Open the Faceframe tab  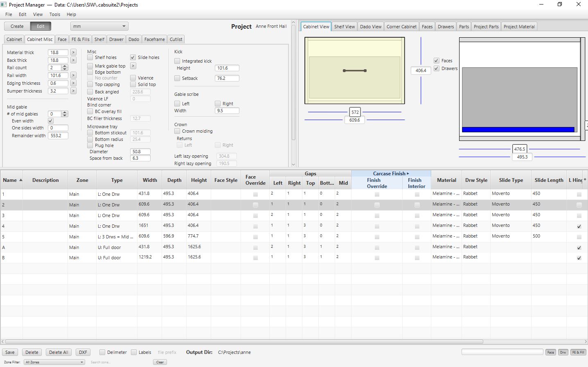pyautogui.click(x=155, y=39)
